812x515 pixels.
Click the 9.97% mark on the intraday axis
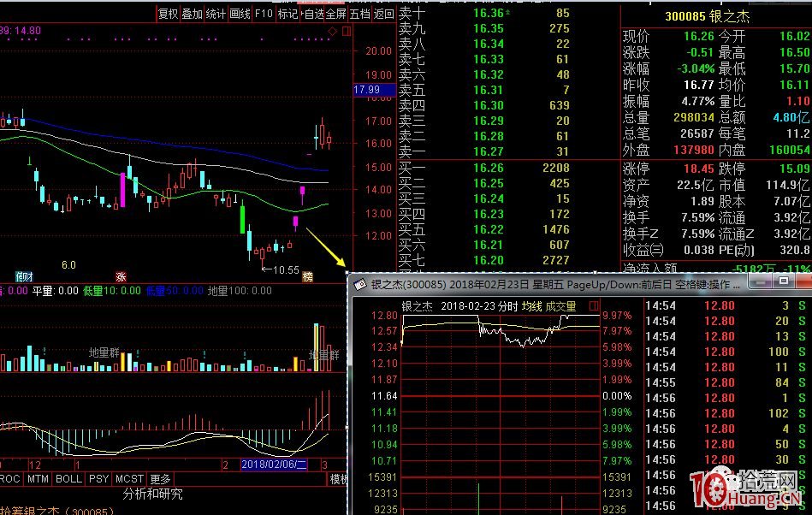coord(617,315)
